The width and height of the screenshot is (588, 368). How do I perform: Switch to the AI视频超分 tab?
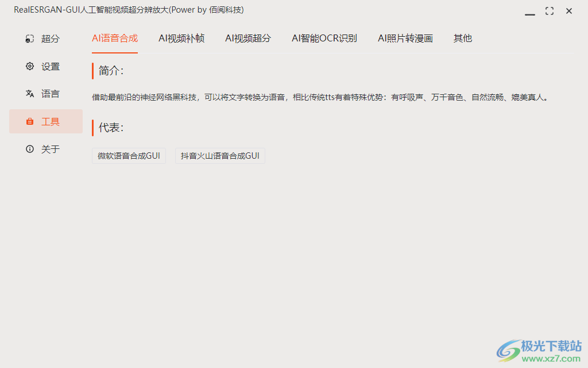(x=248, y=39)
